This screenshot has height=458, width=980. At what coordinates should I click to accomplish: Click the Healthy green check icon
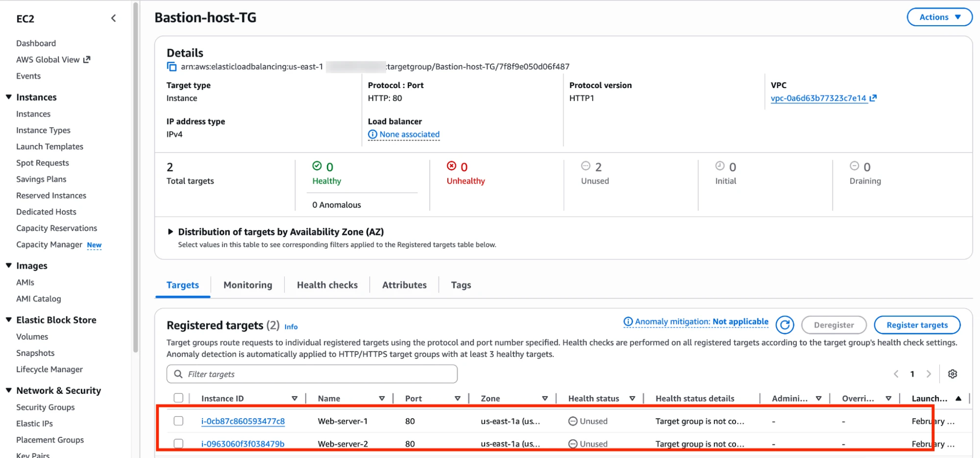pos(317,166)
